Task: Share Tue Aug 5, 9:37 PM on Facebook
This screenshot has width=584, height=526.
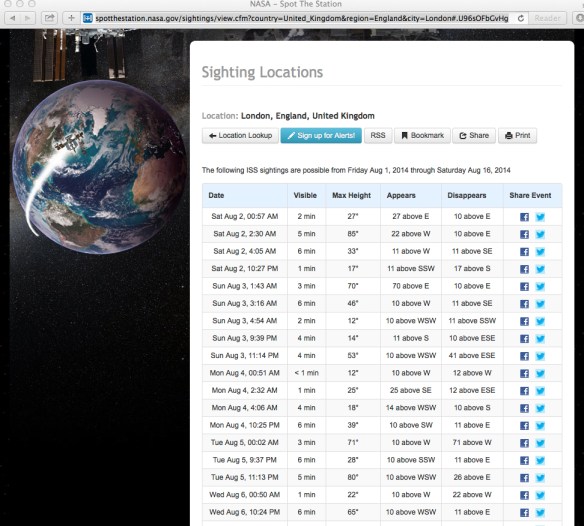Action: pos(524,460)
